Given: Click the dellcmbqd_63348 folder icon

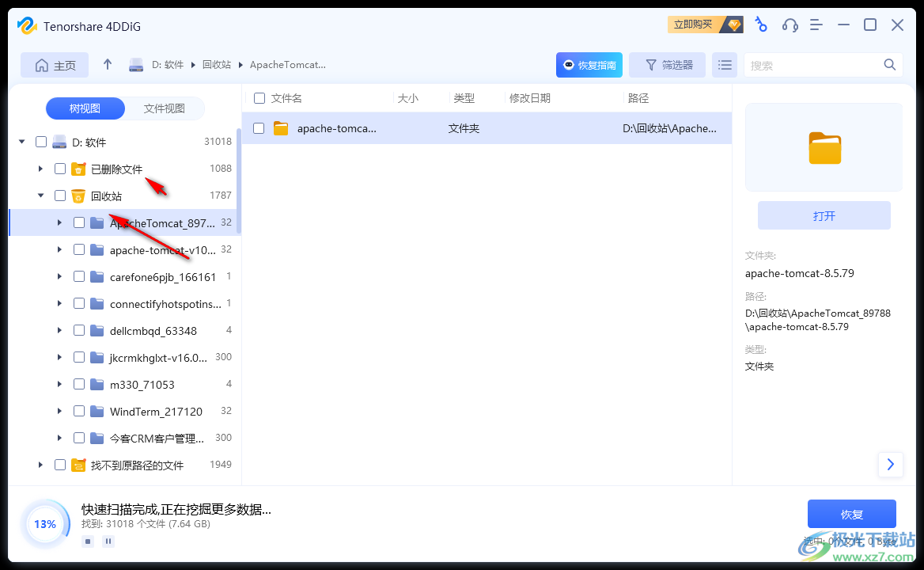Looking at the screenshot, I should click(x=97, y=331).
